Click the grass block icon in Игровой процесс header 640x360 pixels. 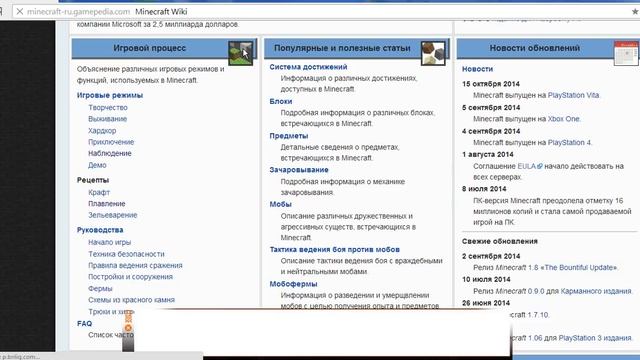[x=240, y=53]
